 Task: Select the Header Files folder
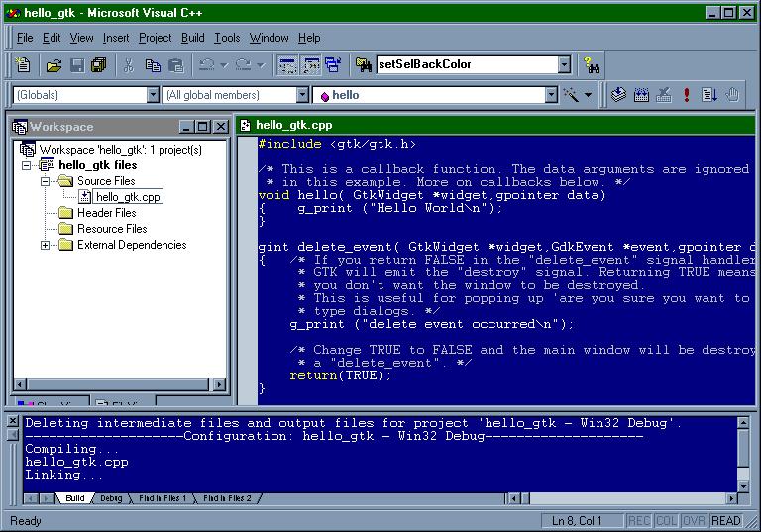click(x=106, y=213)
